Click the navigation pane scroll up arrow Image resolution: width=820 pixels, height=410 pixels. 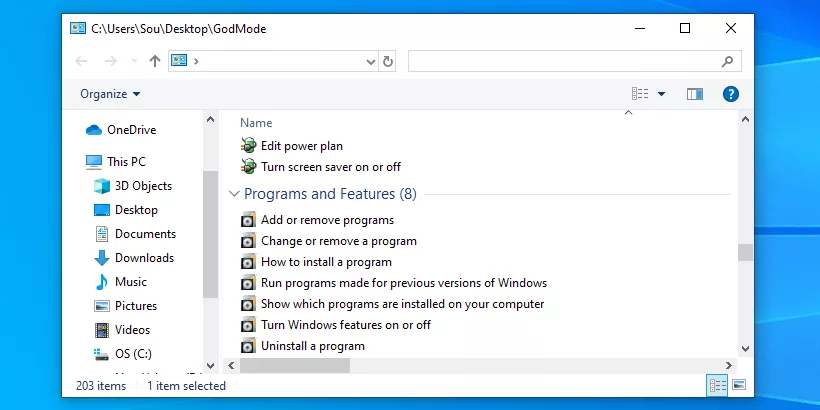210,119
